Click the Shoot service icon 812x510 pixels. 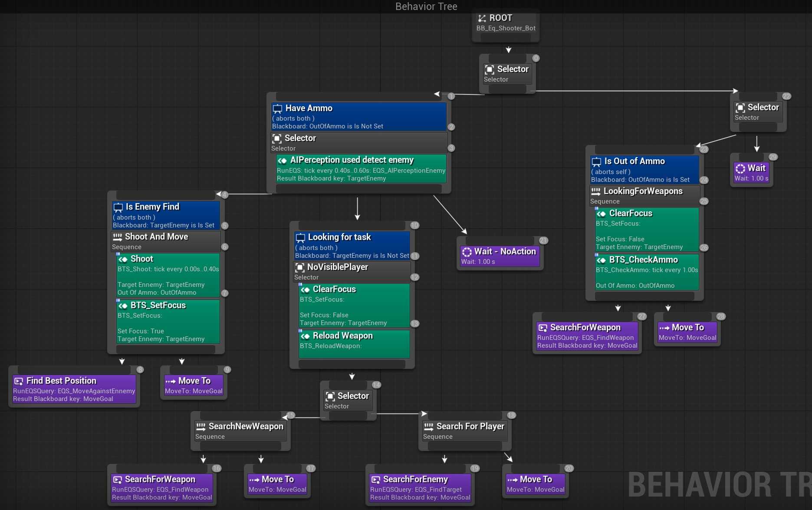[x=123, y=259]
